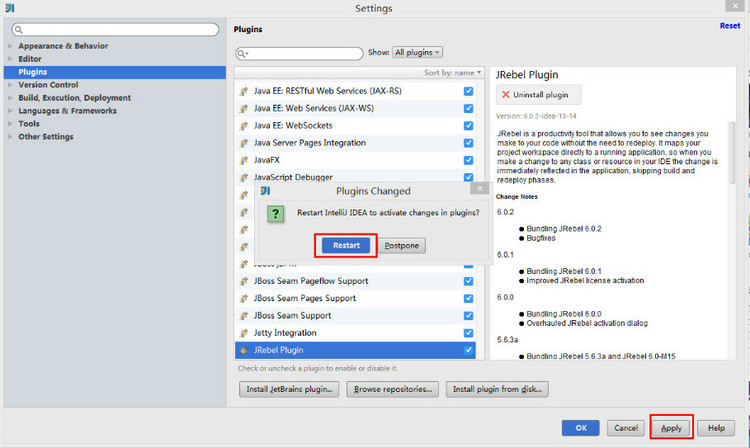
Task: Click the OK button
Action: coord(581,428)
